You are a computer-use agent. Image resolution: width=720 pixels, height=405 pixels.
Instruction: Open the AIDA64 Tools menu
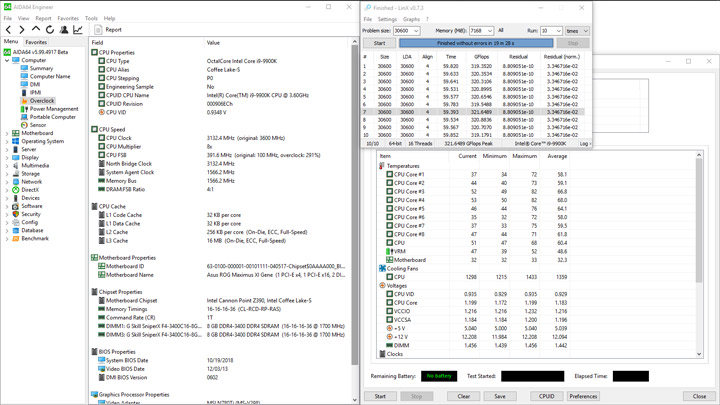pyautogui.click(x=91, y=18)
